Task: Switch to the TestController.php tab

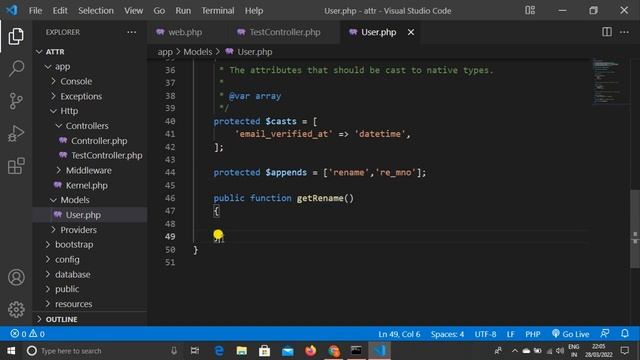Action: pos(285,32)
